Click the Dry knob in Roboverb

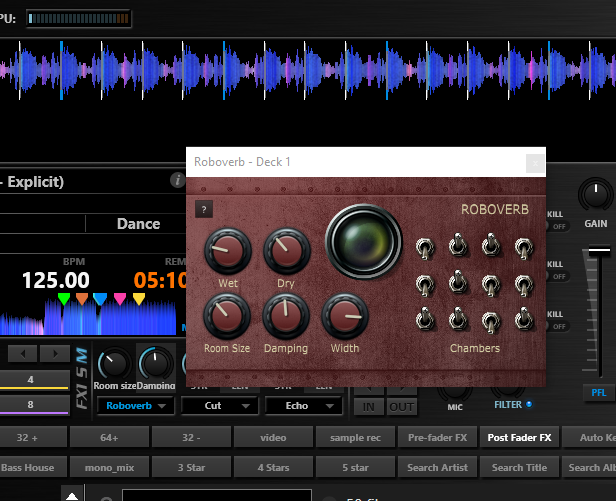point(287,251)
